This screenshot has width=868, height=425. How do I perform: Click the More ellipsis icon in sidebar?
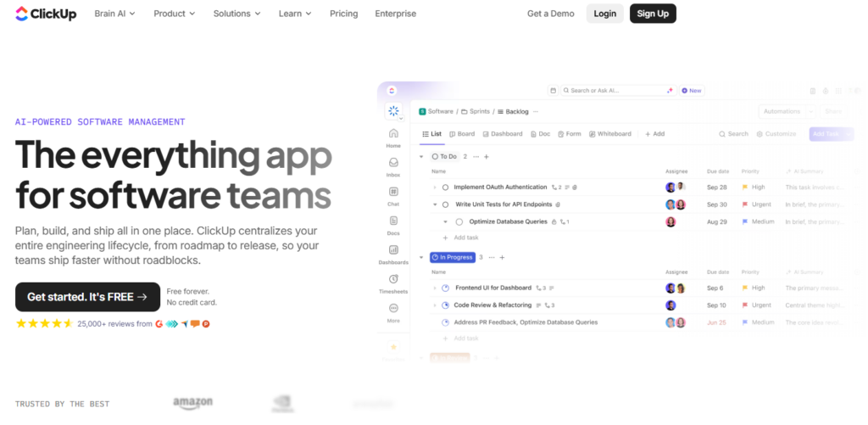[x=393, y=308]
